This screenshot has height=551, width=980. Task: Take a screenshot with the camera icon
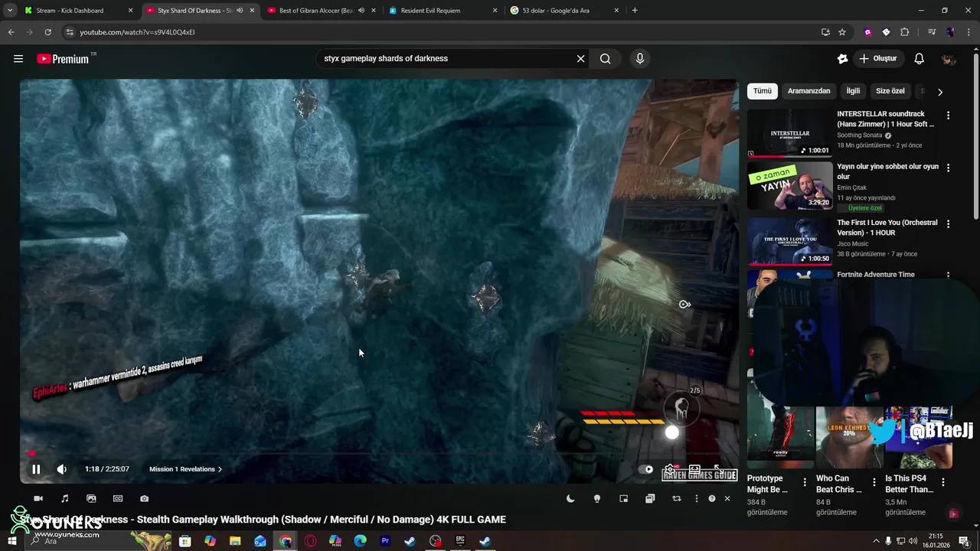[144, 498]
